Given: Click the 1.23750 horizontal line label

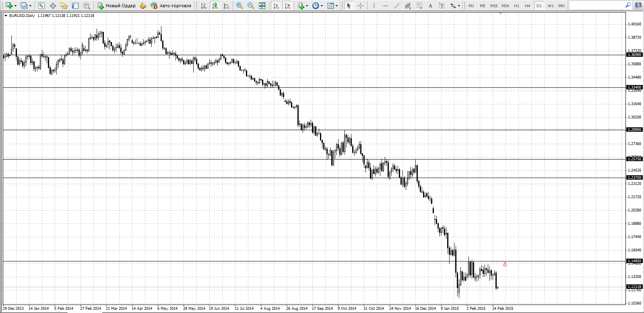Looking at the screenshot, I should coord(635,178).
